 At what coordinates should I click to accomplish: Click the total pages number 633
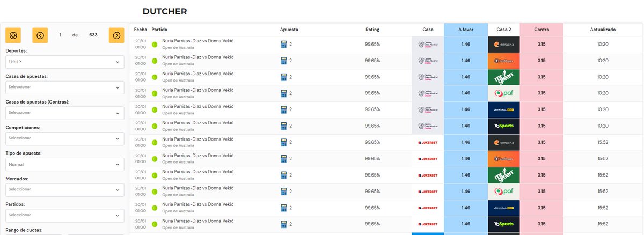point(93,35)
